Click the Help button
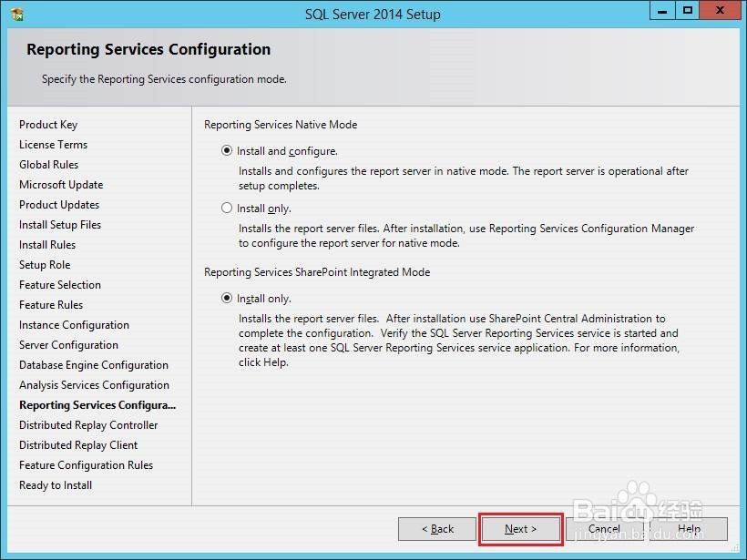The height and width of the screenshot is (560, 747). pyautogui.click(x=689, y=529)
